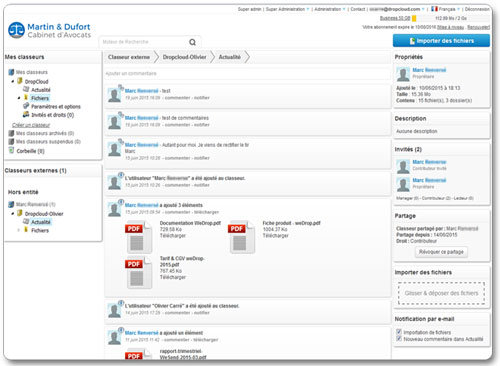
Task: Click the Tarif & CGV weDrop PDF icon
Action: point(139,273)
